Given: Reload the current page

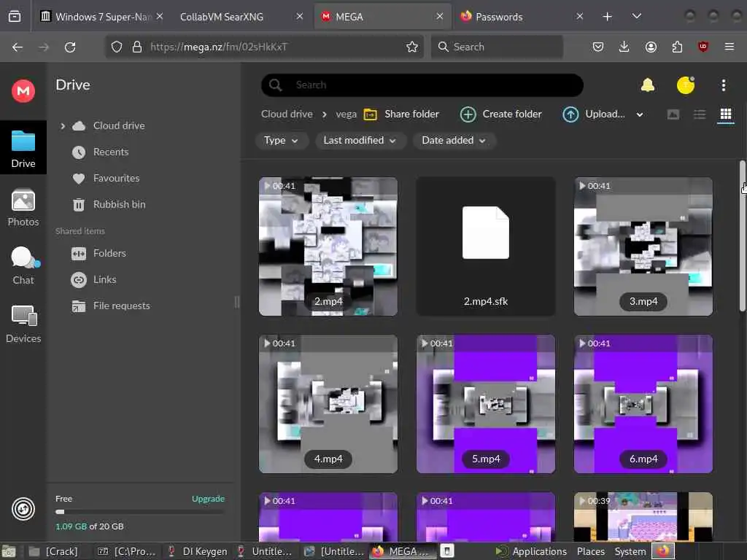Looking at the screenshot, I should coord(70,47).
